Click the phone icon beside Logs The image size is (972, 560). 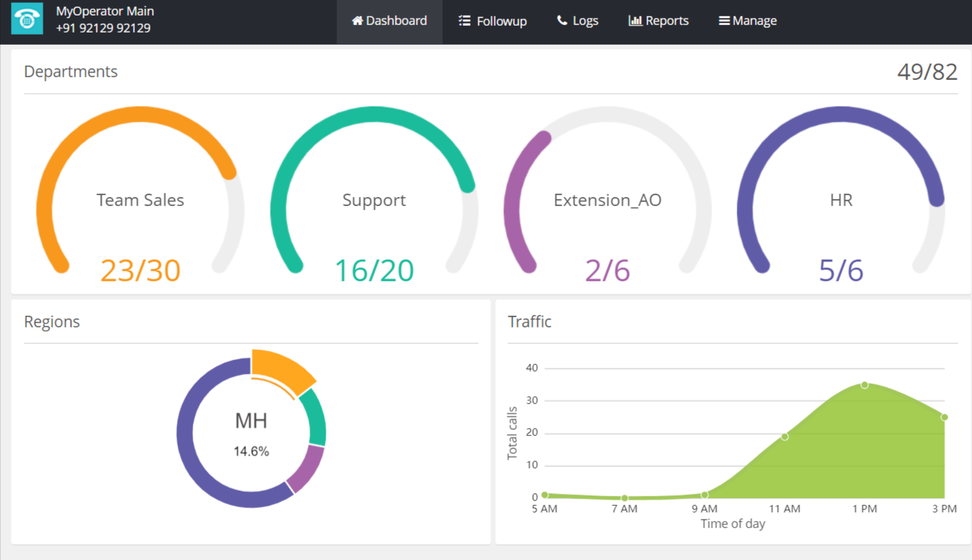tap(562, 21)
